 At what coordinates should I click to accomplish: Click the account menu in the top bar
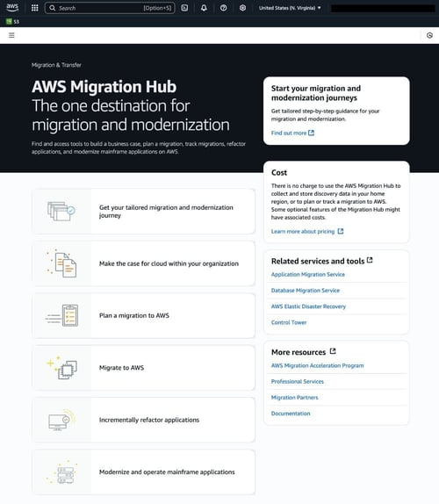coord(383,9)
